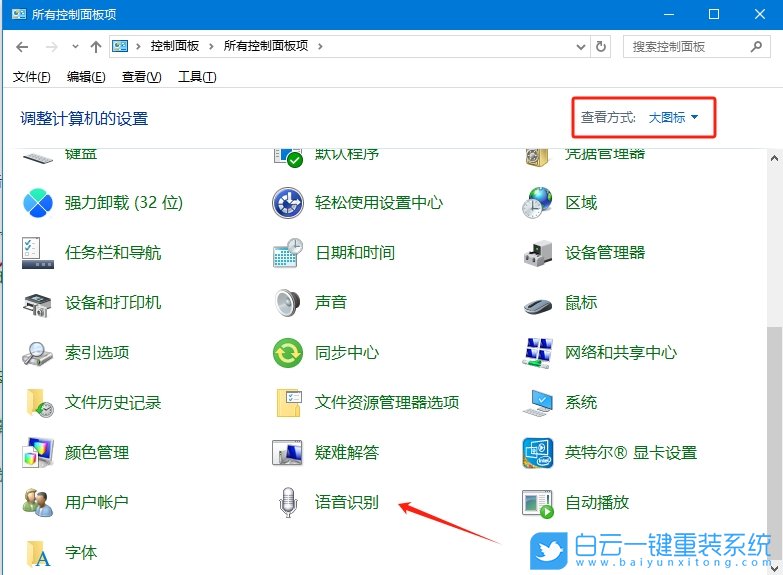Refresh the control panel view
Image resolution: width=783 pixels, height=575 pixels.
601,46
